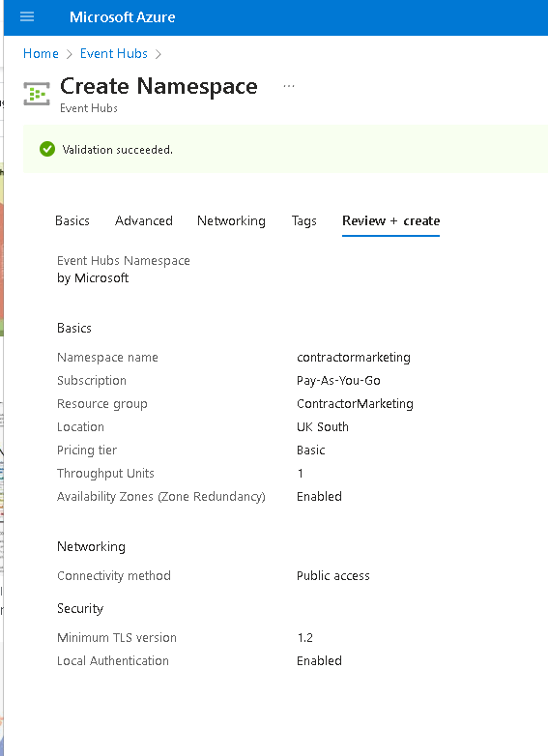Open the ellipsis more options menu
This screenshot has height=756, width=548.
(289, 86)
